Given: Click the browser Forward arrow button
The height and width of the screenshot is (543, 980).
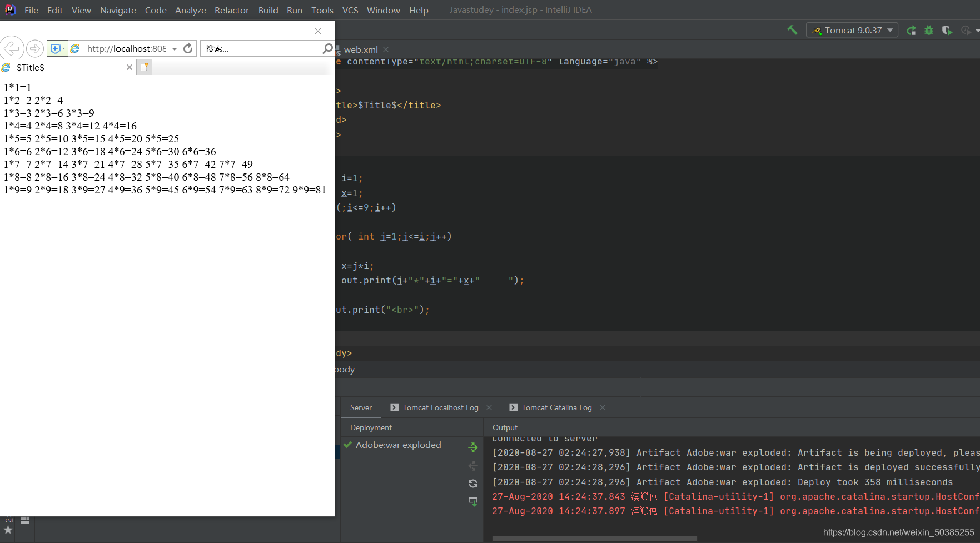Looking at the screenshot, I should click(x=35, y=48).
